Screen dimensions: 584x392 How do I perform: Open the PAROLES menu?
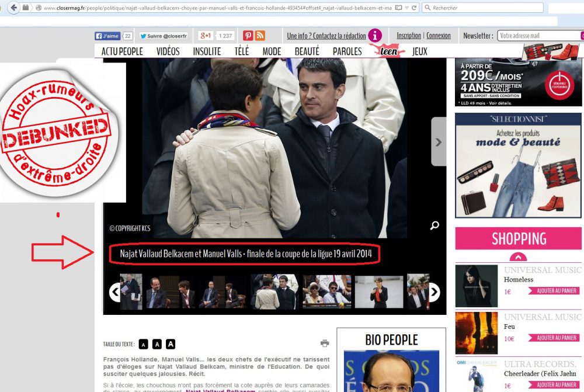(347, 51)
